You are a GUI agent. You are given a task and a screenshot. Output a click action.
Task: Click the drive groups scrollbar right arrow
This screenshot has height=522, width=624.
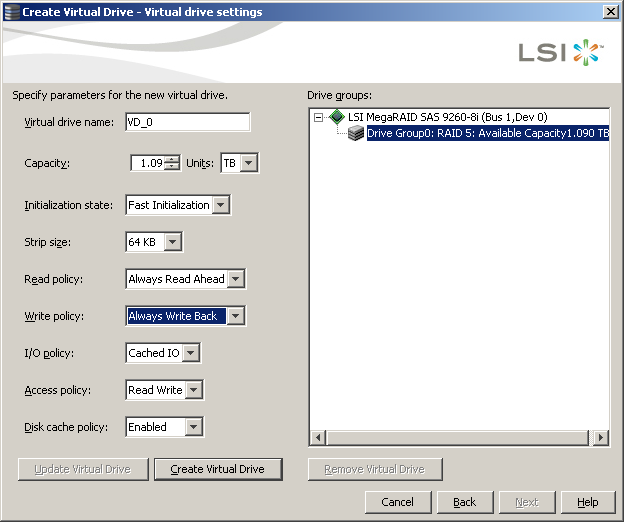[601, 438]
